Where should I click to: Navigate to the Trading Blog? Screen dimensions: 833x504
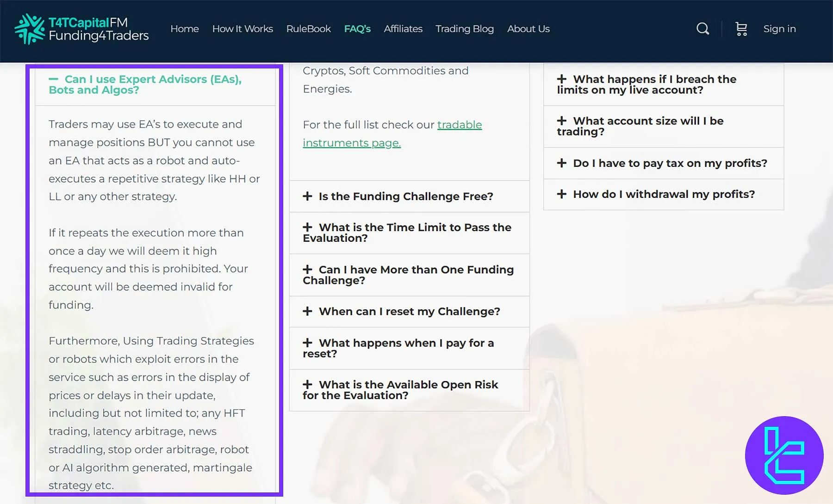(x=464, y=29)
